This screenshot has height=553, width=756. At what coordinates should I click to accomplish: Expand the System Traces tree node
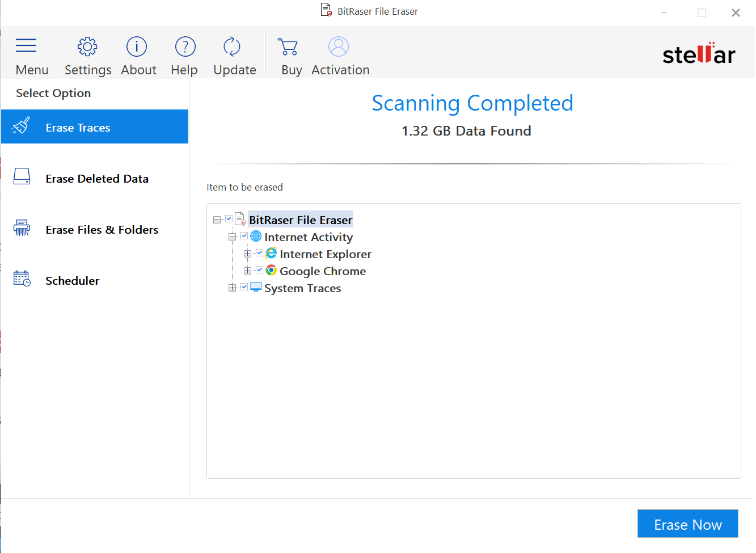pos(231,288)
